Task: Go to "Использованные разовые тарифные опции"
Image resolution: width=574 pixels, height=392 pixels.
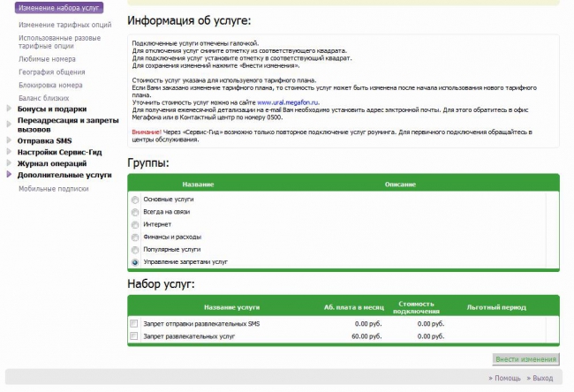Action: [60, 41]
